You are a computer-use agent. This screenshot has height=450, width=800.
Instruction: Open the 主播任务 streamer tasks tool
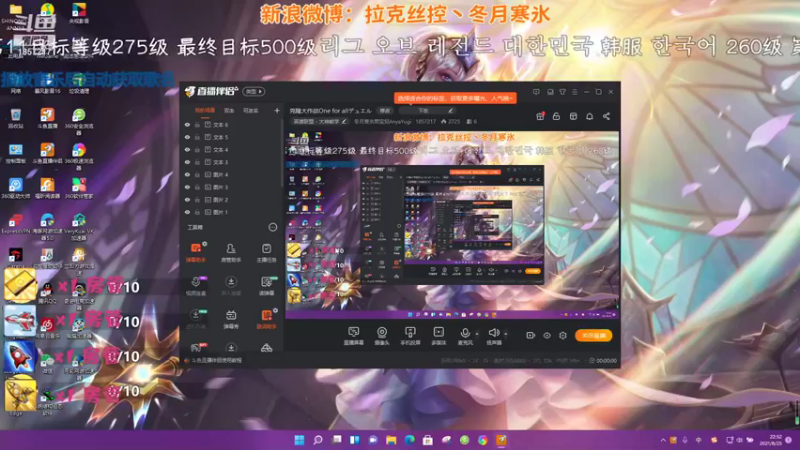[x=266, y=252]
